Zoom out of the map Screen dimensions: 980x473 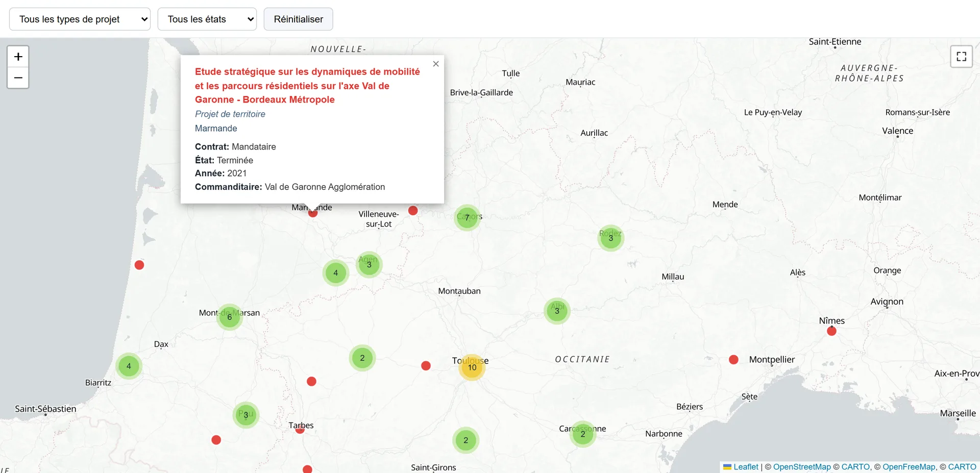(18, 78)
